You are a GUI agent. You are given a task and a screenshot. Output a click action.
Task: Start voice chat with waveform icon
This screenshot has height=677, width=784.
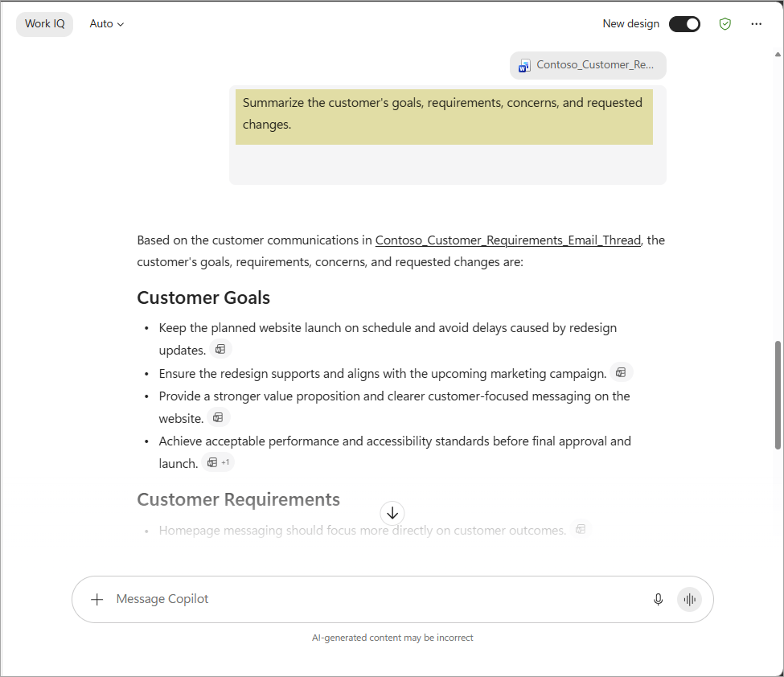(x=689, y=599)
